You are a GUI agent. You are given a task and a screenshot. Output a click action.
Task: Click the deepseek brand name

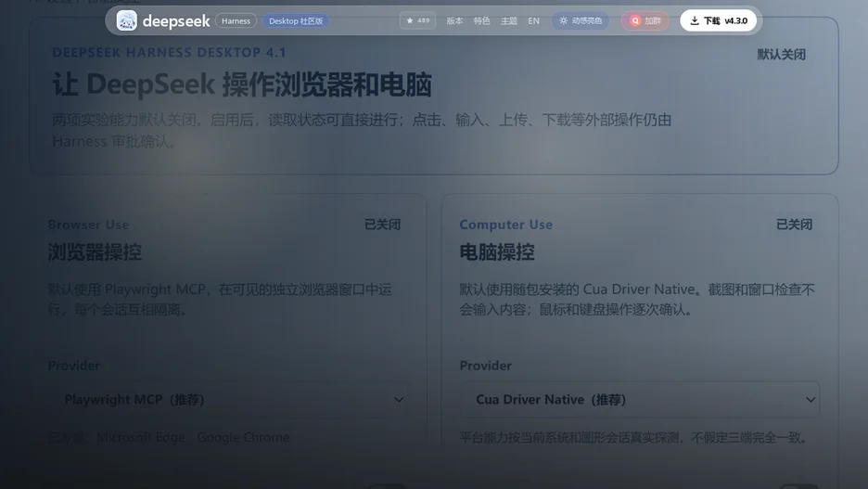[176, 21]
